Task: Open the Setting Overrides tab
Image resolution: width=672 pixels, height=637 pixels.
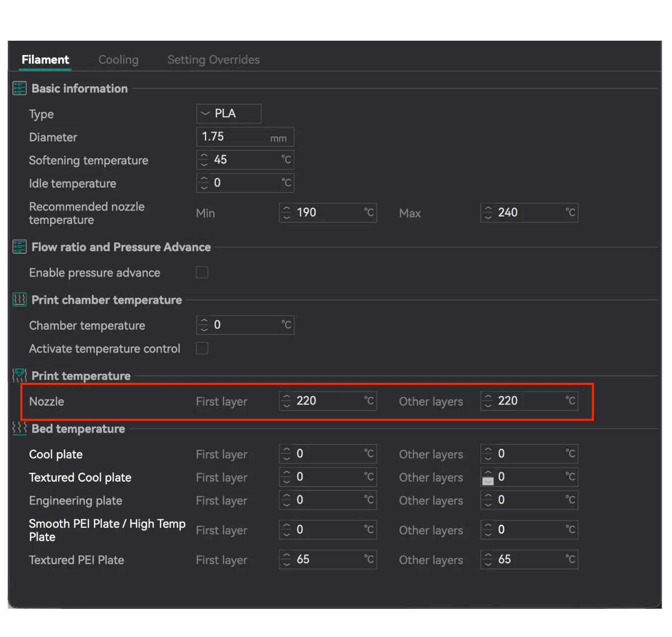Action: point(214,60)
